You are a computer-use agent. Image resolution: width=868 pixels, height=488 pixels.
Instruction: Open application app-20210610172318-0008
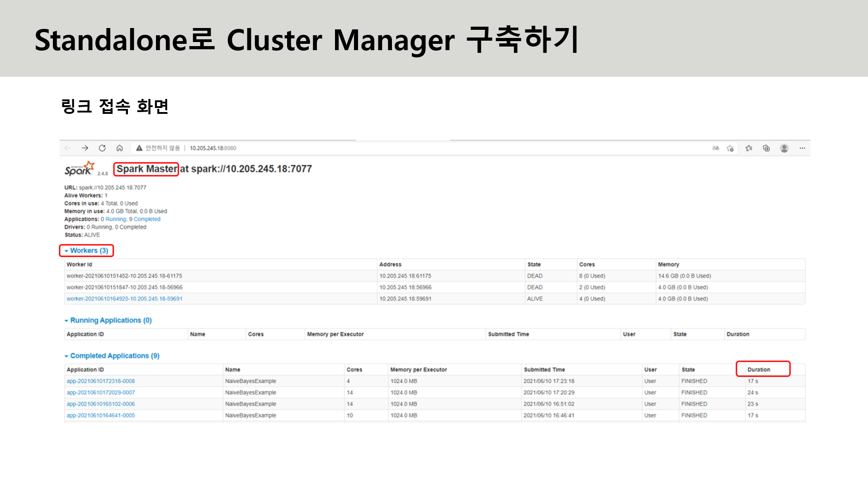point(101,381)
